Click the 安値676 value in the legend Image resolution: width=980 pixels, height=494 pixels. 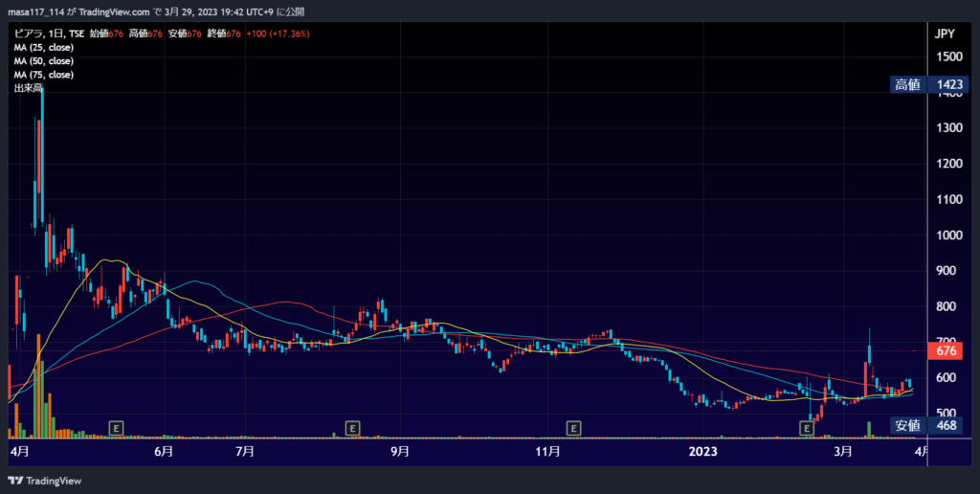(185, 34)
